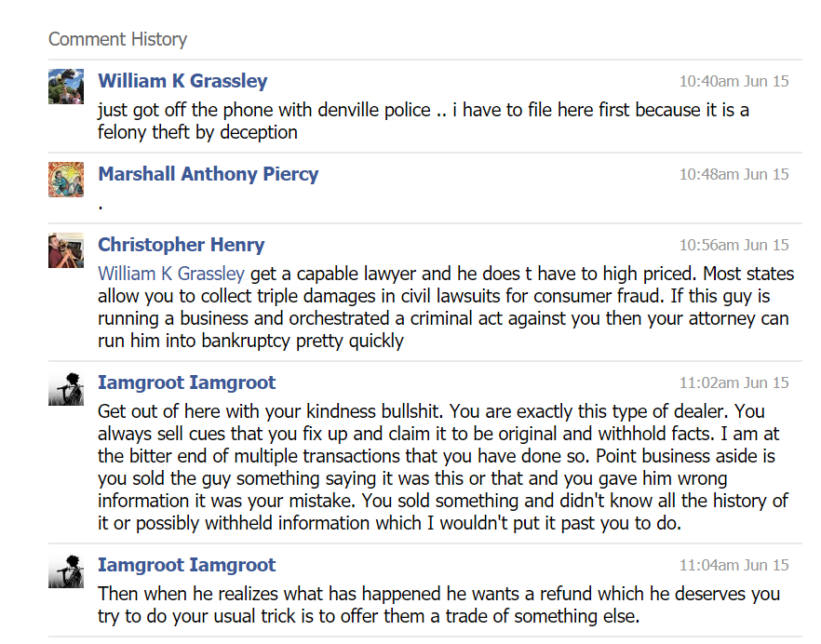
Task: Click the 11:02am Jun 15 timestamp
Action: pyautogui.click(x=734, y=383)
